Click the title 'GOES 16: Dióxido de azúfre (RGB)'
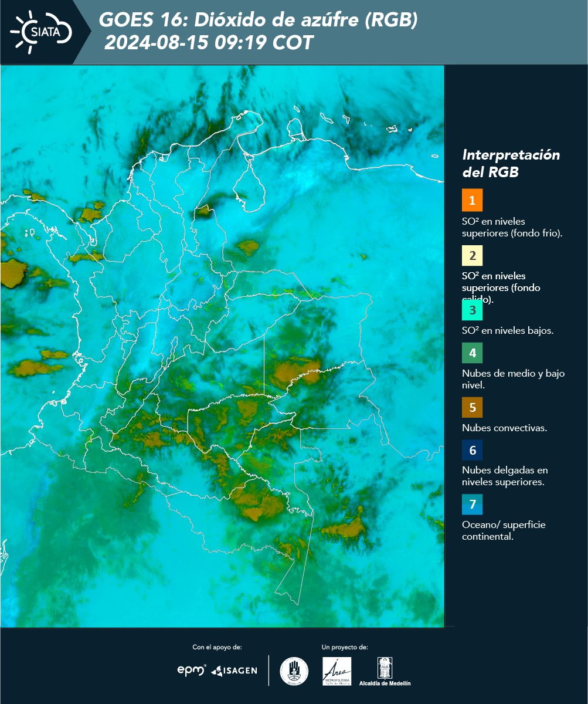Screen dimensions: 588x704 point(259,21)
